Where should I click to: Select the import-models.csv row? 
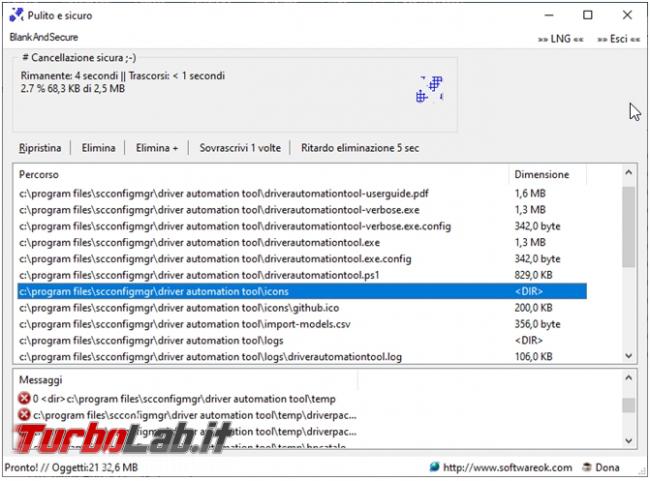[302, 324]
